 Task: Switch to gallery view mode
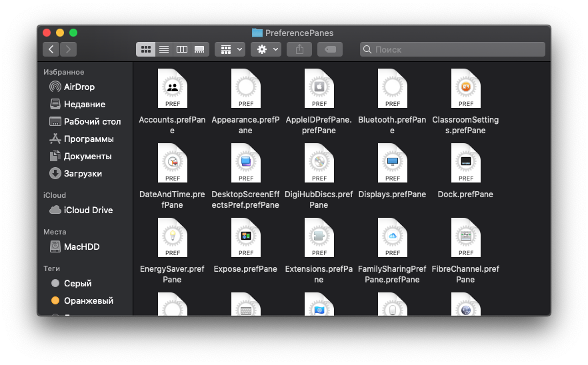coord(199,49)
